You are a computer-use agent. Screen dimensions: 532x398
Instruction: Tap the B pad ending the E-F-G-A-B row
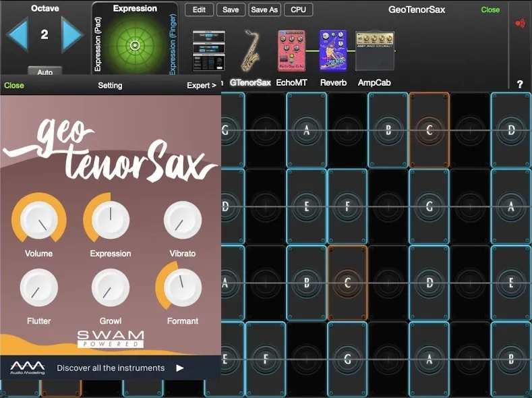(x=511, y=359)
